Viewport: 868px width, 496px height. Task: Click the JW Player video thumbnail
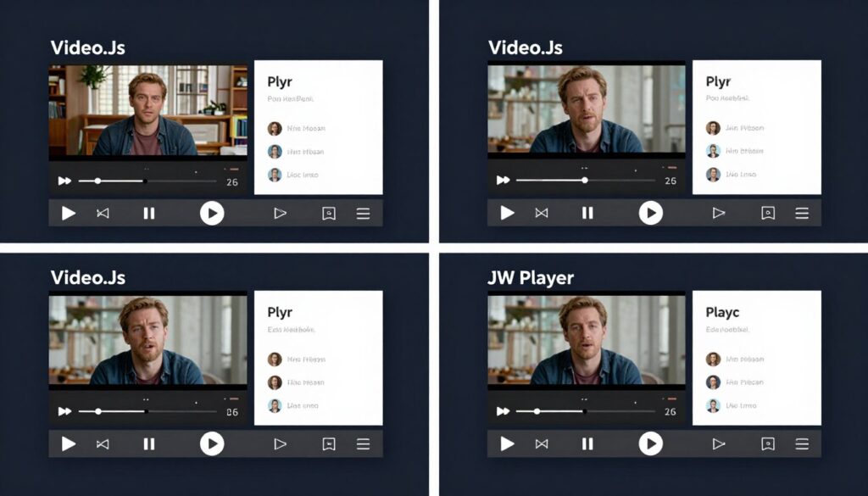click(587, 340)
